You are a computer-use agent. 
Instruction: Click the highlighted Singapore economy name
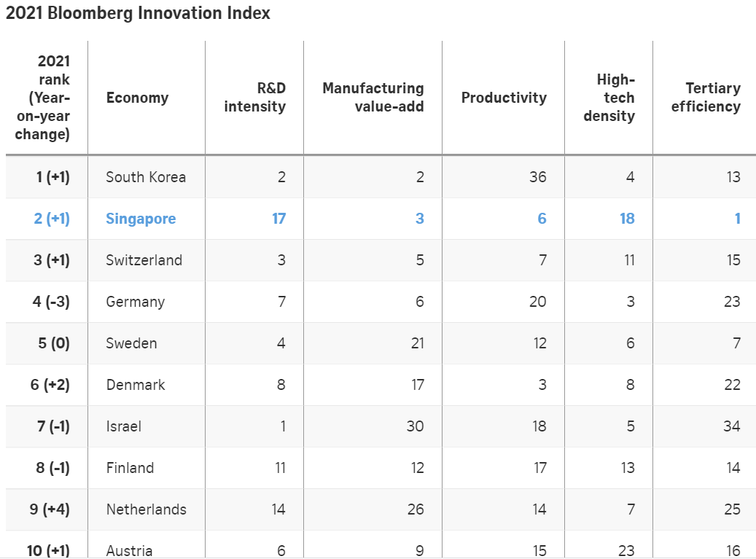tap(141, 219)
